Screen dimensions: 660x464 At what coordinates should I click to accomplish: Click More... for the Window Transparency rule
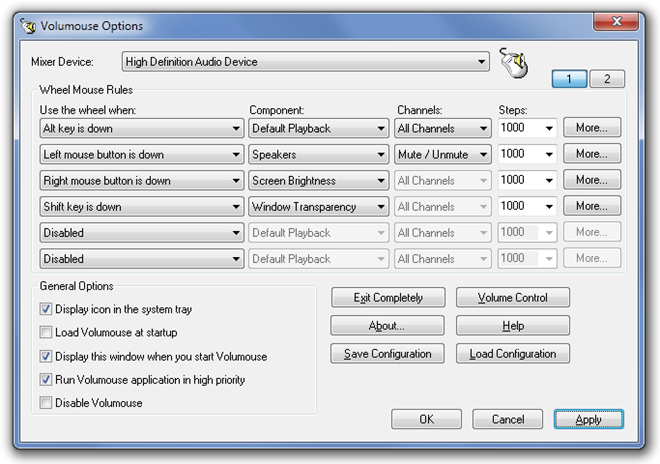(592, 206)
